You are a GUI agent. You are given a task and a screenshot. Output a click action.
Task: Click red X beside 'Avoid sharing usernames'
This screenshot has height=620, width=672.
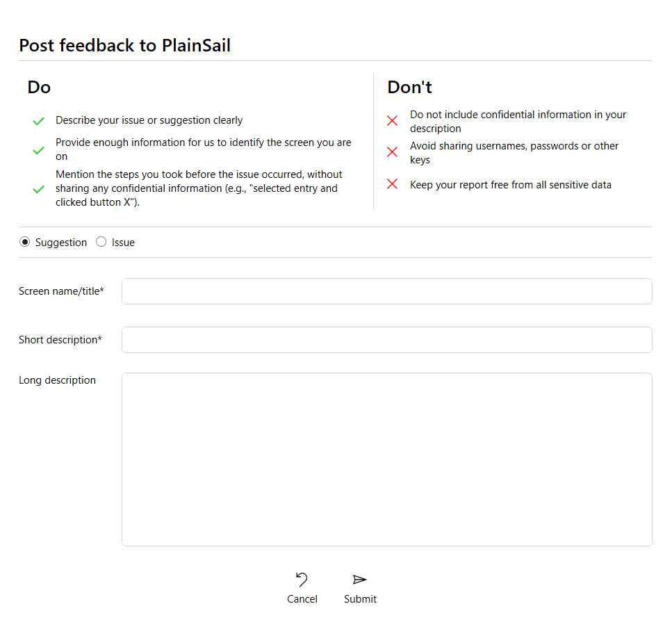(392, 152)
